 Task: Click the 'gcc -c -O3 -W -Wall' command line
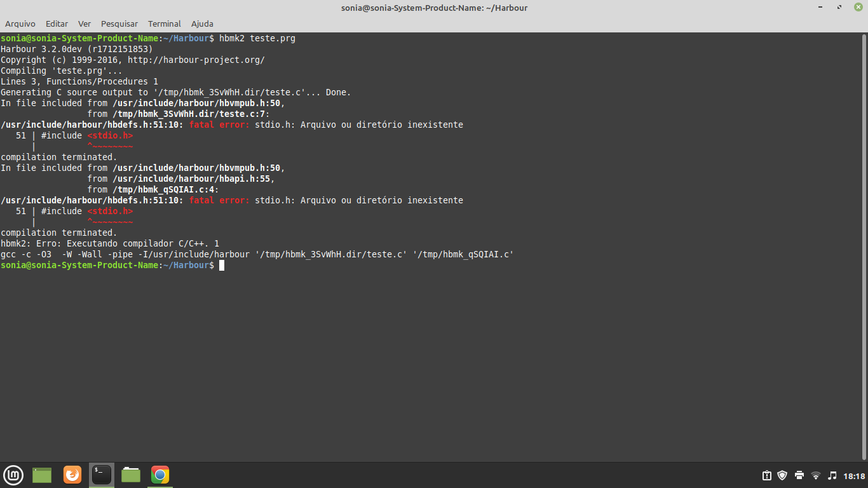pos(257,254)
